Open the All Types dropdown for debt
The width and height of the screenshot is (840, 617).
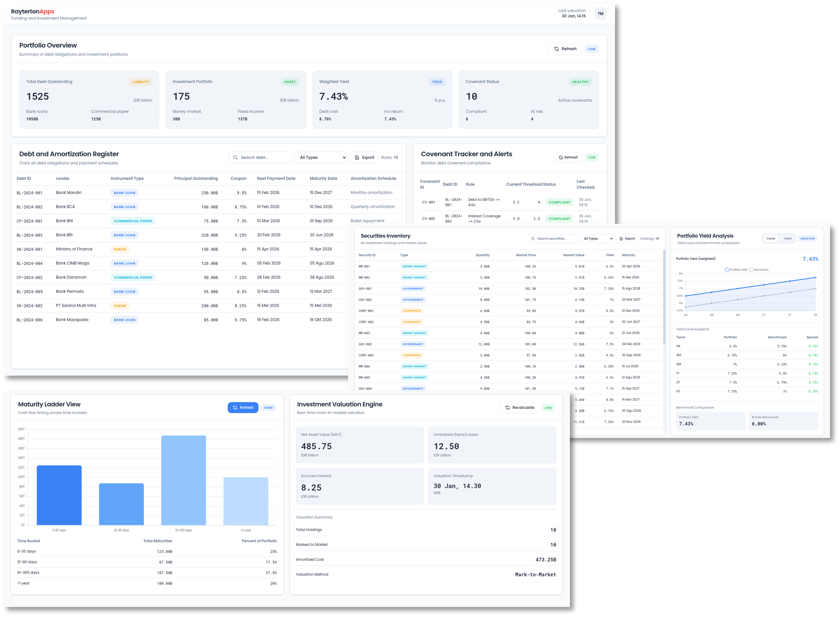[x=321, y=158]
